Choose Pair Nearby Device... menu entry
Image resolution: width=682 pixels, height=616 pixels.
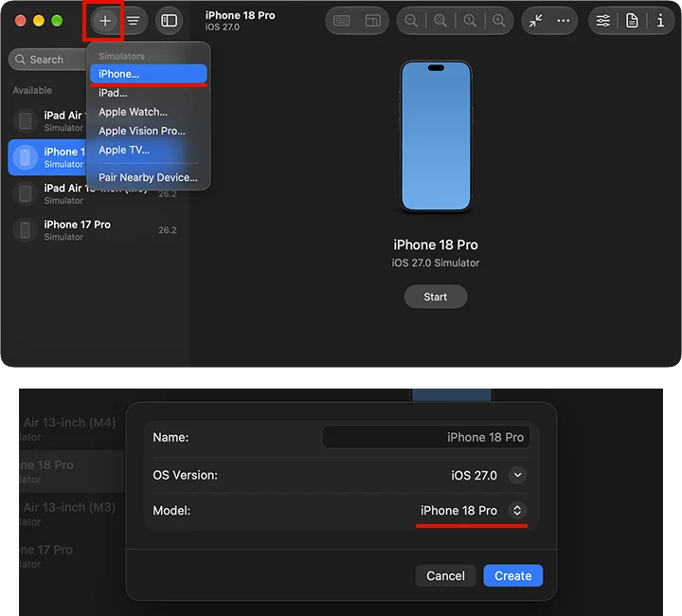click(149, 177)
